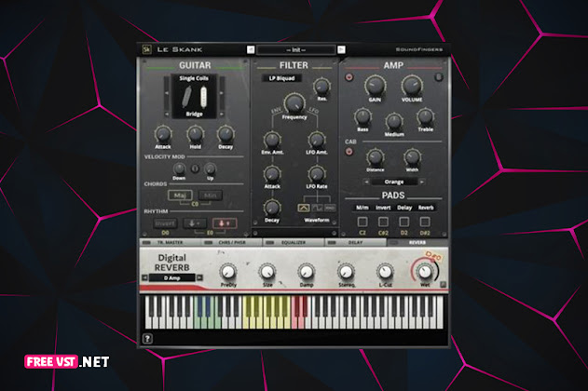Click the cabinet Width knob
588x391 pixels.
(412, 157)
